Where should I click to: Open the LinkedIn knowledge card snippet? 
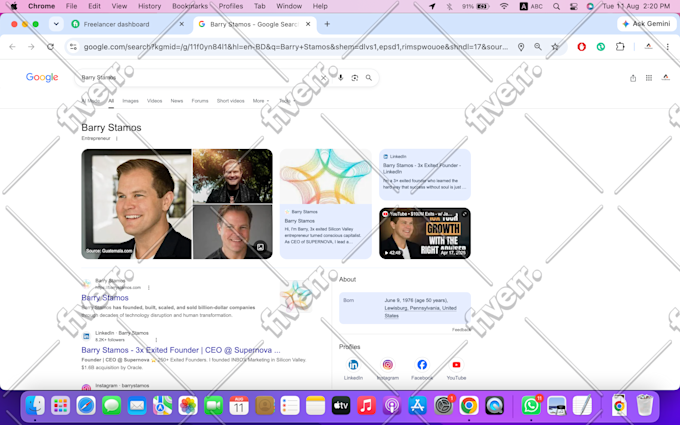[425, 174]
